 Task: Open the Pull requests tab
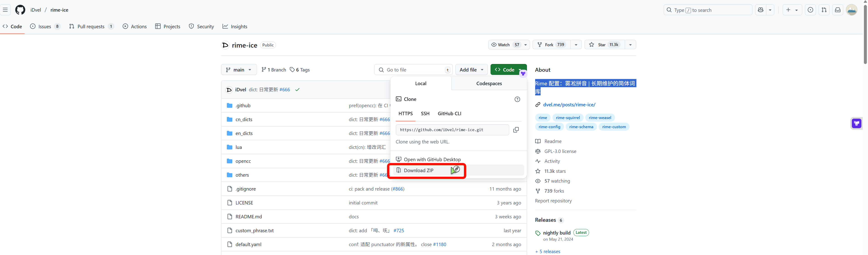pos(91,26)
